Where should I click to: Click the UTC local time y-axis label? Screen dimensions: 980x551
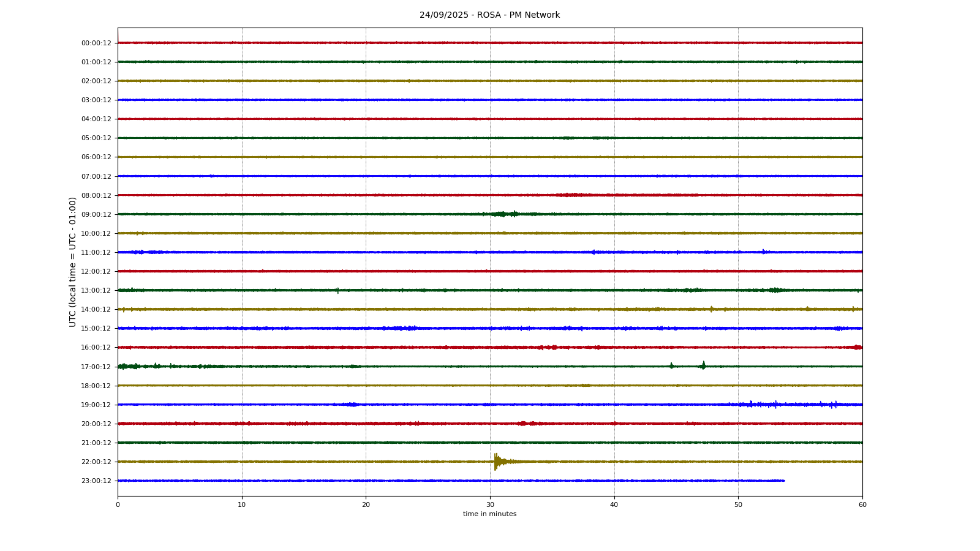click(x=73, y=262)
